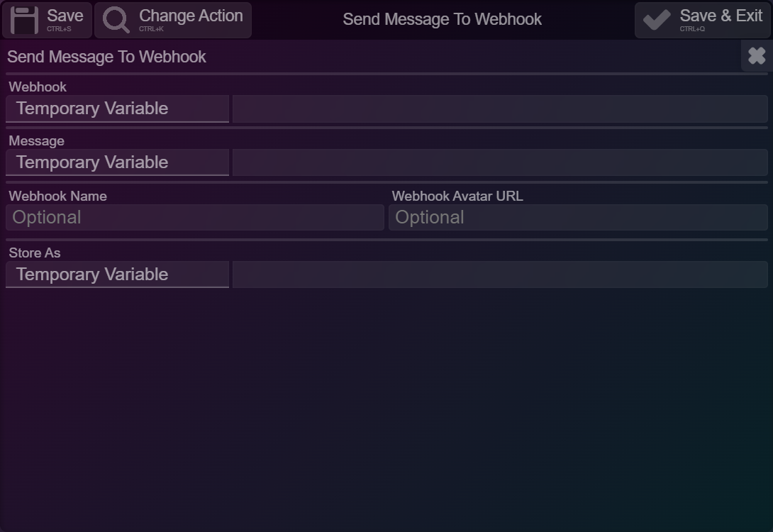Viewport: 773px width, 532px height.
Task: Click the Store As label
Action: tap(35, 253)
